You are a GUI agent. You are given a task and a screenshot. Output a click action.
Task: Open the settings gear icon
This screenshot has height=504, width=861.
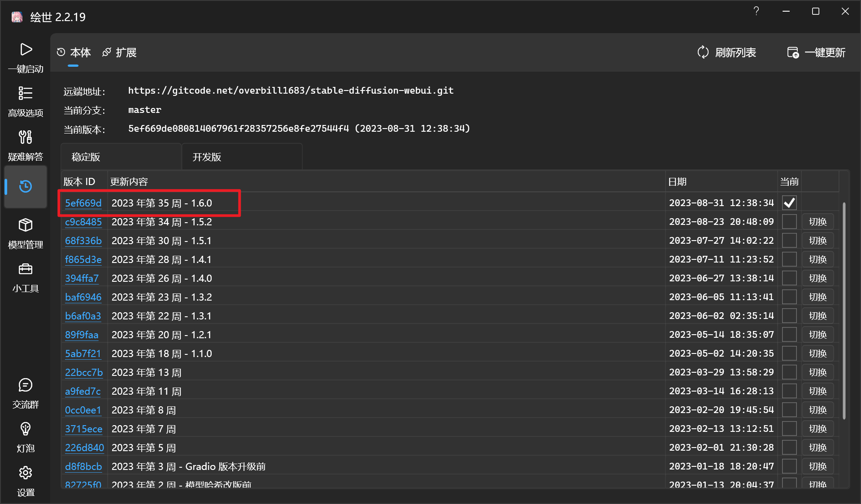(26, 473)
